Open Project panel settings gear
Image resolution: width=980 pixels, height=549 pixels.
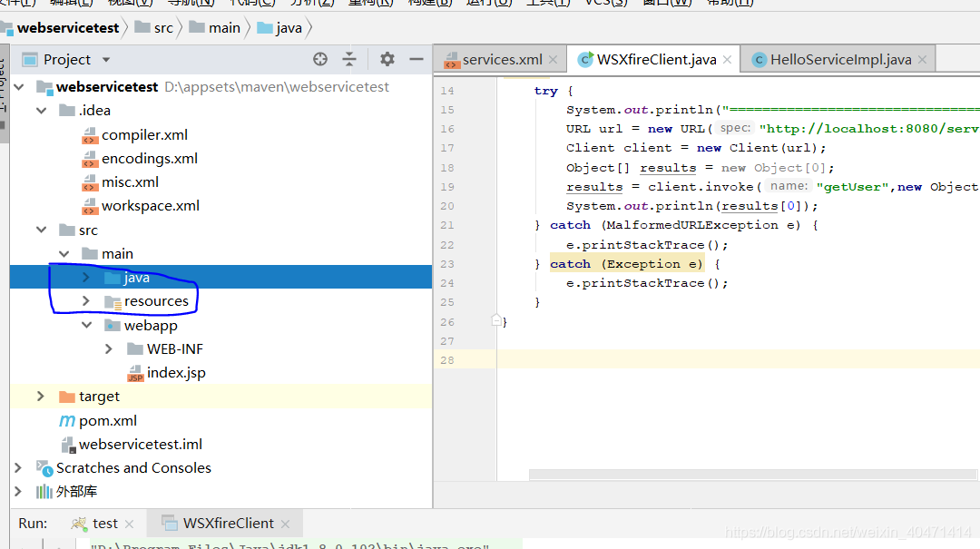pyautogui.click(x=387, y=60)
